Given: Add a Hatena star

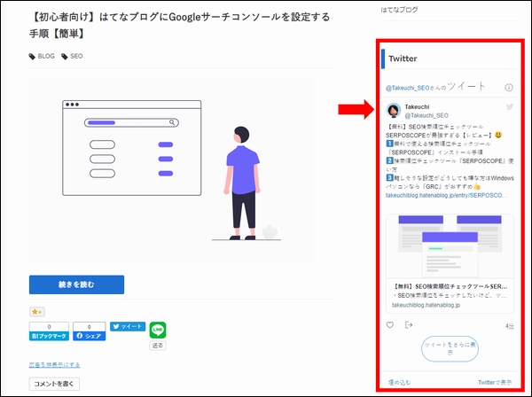Looking at the screenshot, I should tap(36, 312).
